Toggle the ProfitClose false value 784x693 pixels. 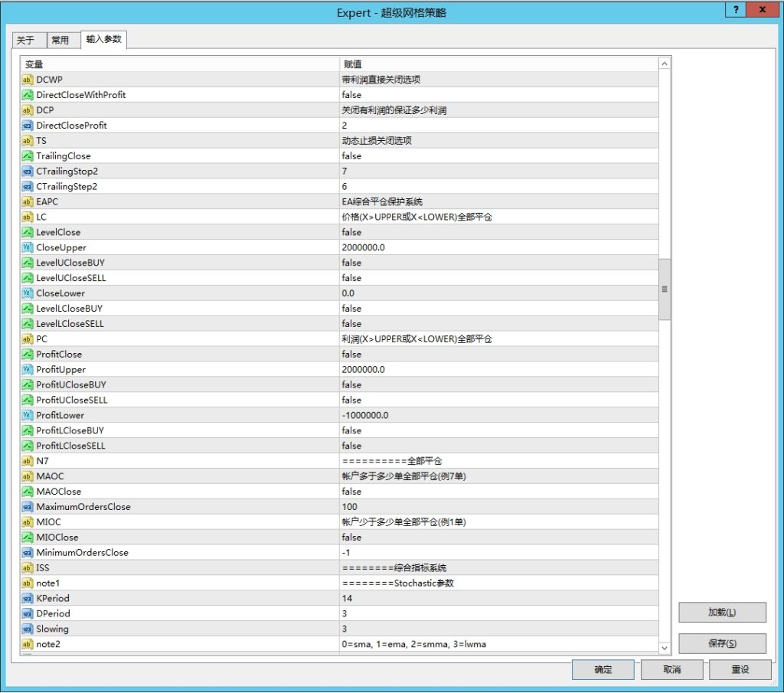tap(352, 355)
